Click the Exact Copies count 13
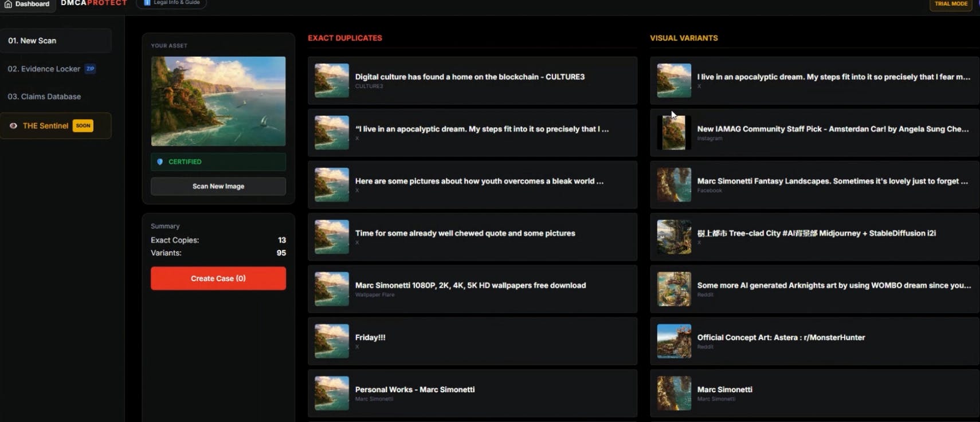This screenshot has width=980, height=422. (x=282, y=240)
